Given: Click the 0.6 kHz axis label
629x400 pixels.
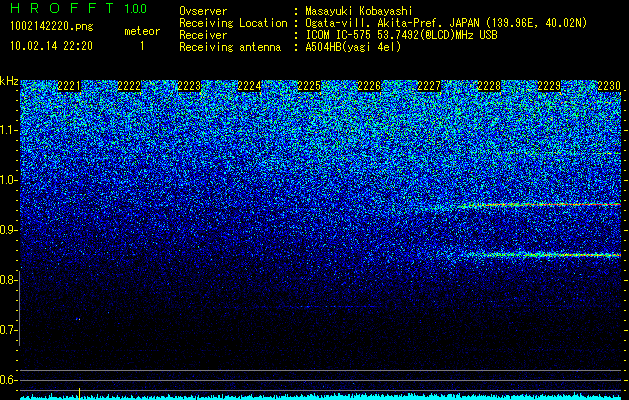Looking at the screenshot, I should coord(8,380).
